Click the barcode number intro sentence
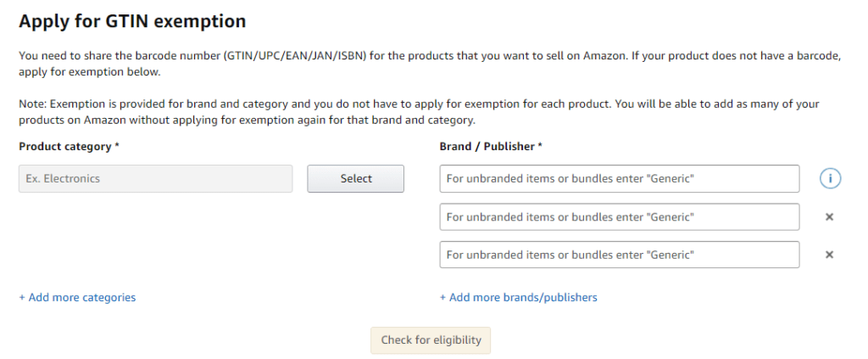 pyautogui.click(x=339, y=56)
